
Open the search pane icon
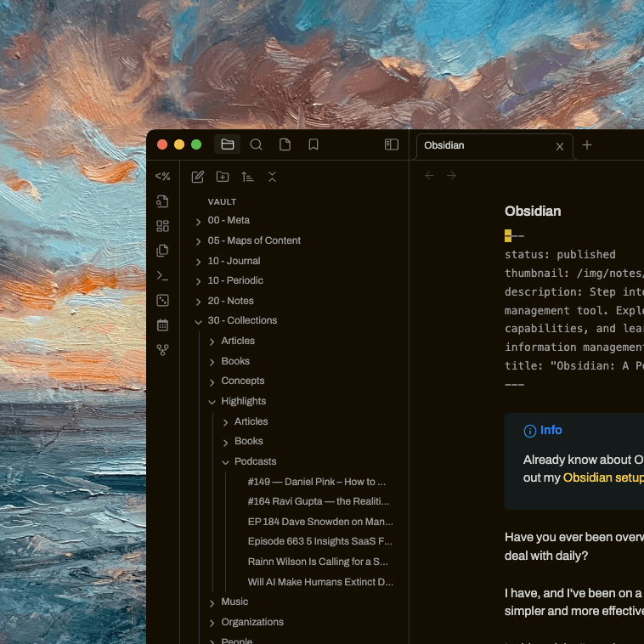(x=256, y=144)
